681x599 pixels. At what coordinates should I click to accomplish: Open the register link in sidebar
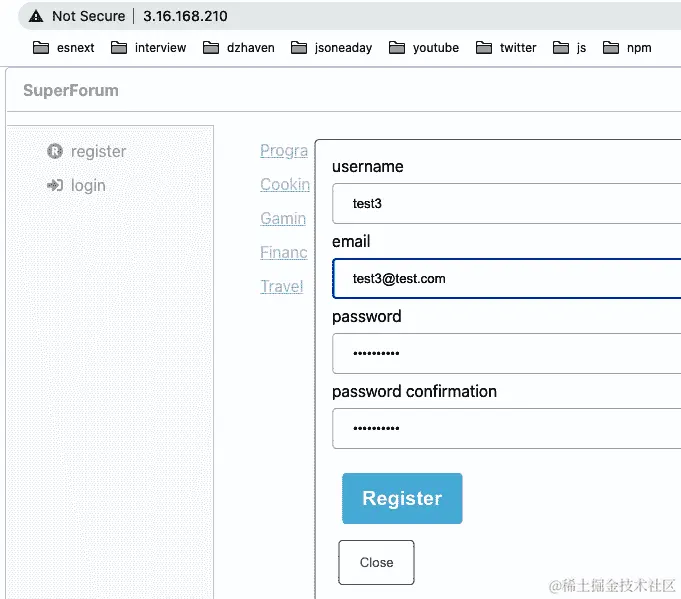[98, 152]
